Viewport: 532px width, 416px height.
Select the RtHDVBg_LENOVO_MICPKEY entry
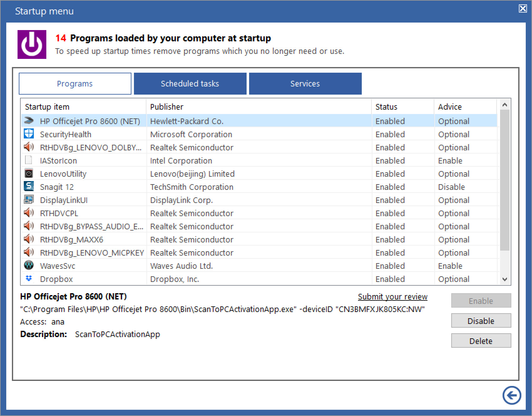(92, 253)
